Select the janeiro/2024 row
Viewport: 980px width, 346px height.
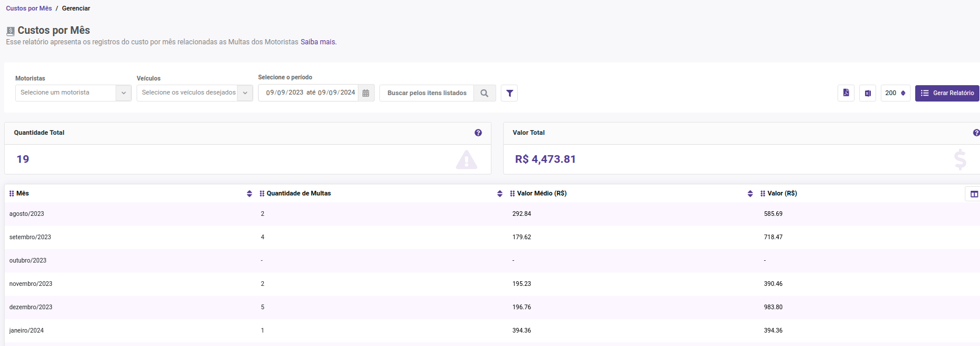tap(492, 331)
